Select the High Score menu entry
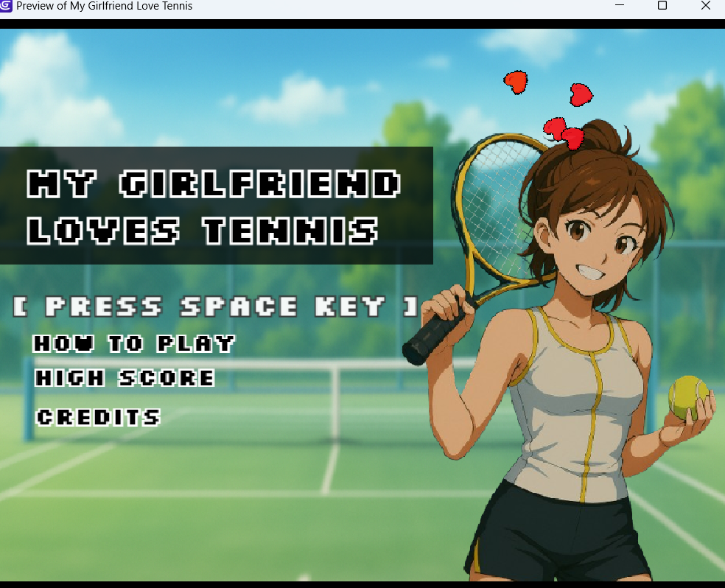Screen dimensions: 725x588 pyautogui.click(x=125, y=378)
